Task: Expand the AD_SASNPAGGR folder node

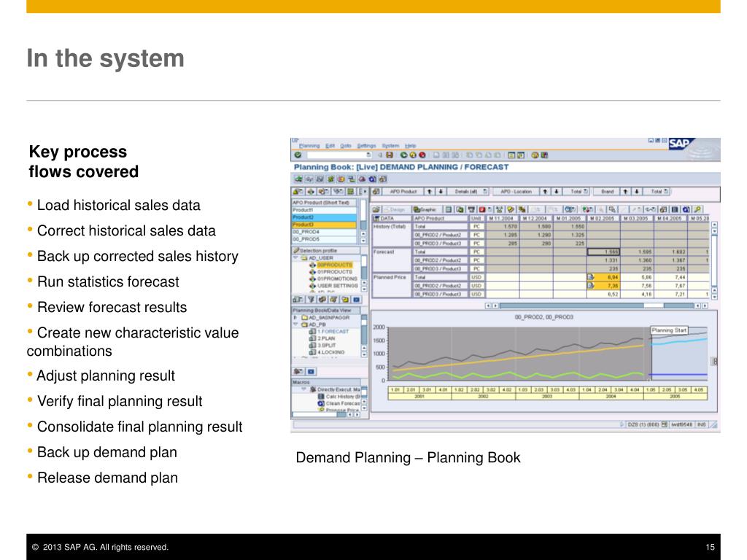Action: 295,317
